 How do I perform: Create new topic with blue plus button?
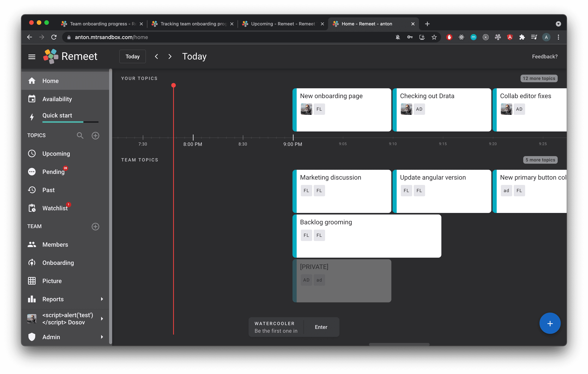[x=550, y=323]
